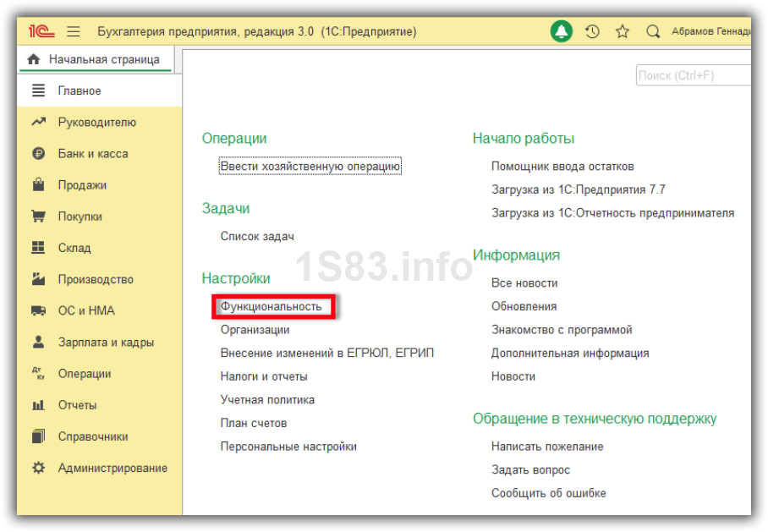Click the Администрирование gear icon
The image size is (768, 532).
[38, 468]
